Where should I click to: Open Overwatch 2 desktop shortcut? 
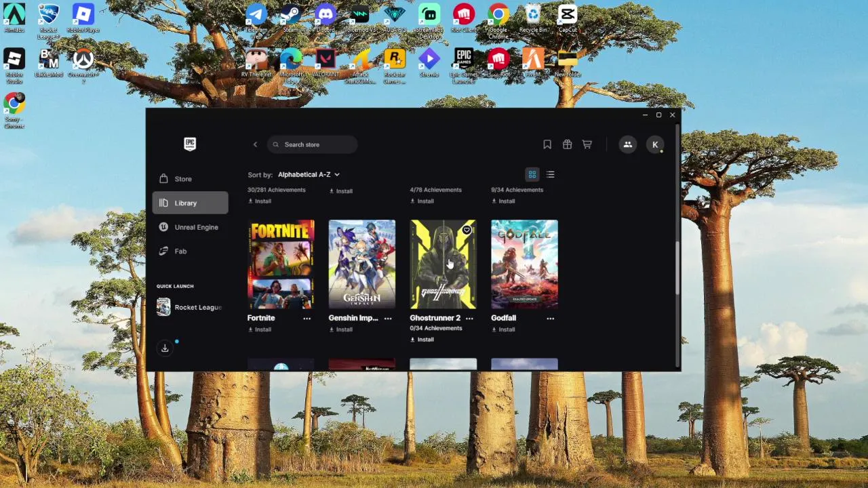click(x=83, y=66)
